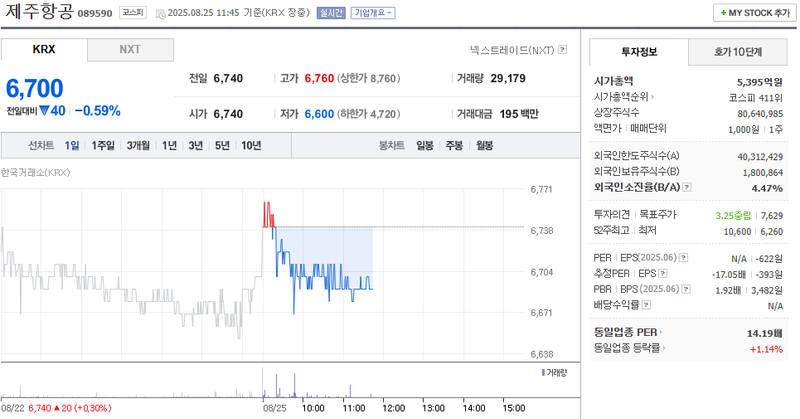Open the 투자정보 tab

click(x=639, y=52)
